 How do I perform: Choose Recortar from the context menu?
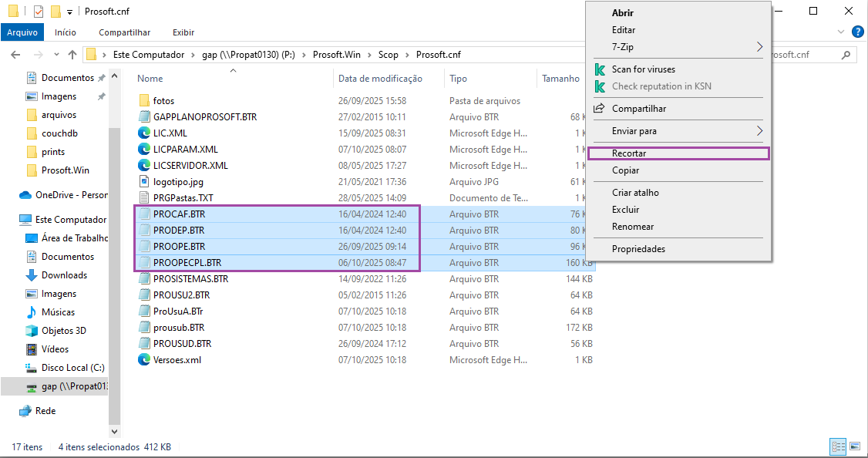click(x=629, y=153)
